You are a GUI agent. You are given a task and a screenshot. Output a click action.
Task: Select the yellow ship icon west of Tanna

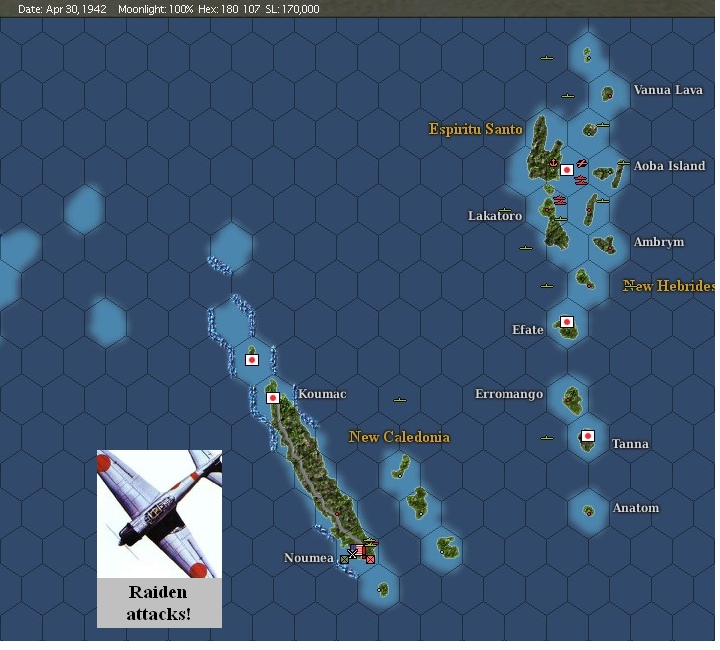pyautogui.click(x=547, y=438)
